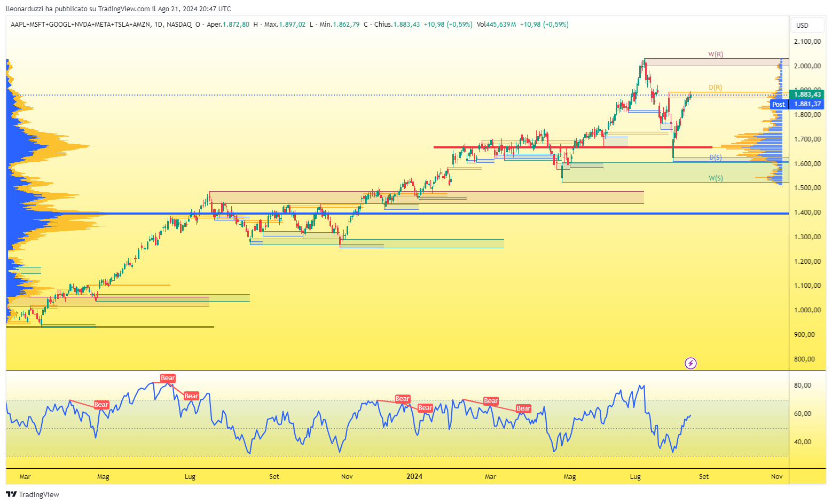
Task: Click the 1.500,00 price axis label
Action: (x=807, y=188)
